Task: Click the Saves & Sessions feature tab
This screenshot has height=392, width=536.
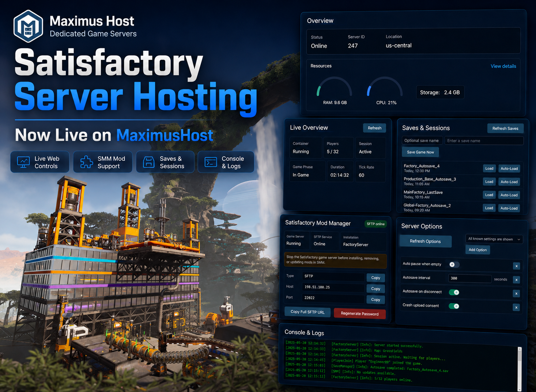Action: [x=165, y=162]
